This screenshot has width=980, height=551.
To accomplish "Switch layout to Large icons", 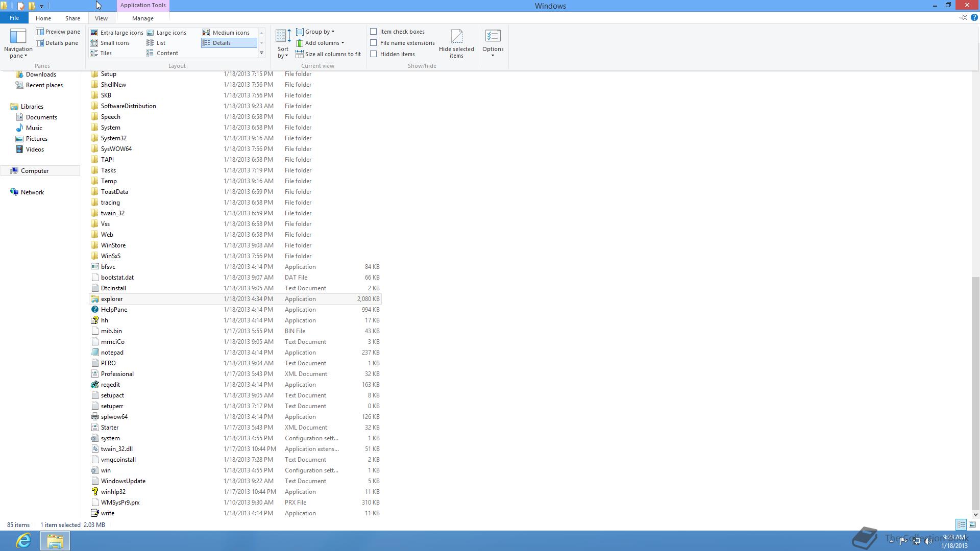I will coord(166,33).
